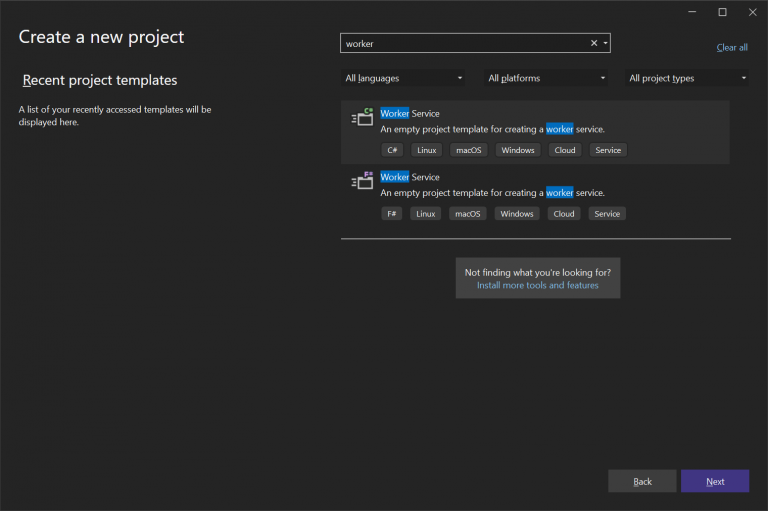Expand the All platforms filter dropdown
Image resolution: width=768 pixels, height=511 pixels.
coord(547,78)
